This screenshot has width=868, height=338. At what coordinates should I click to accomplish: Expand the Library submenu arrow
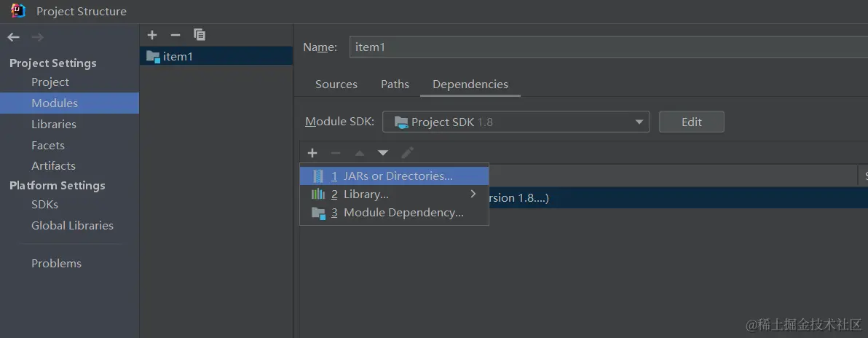tap(473, 194)
